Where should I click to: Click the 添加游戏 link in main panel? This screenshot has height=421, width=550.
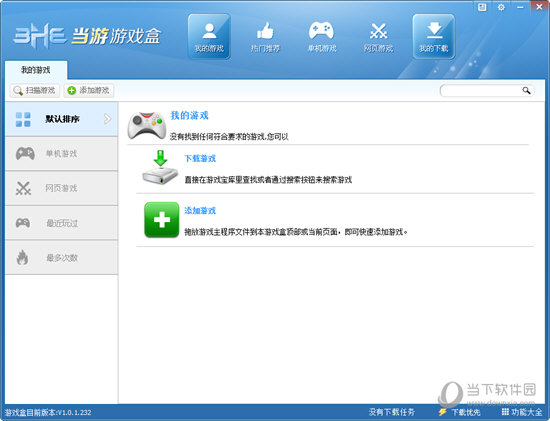point(200,210)
